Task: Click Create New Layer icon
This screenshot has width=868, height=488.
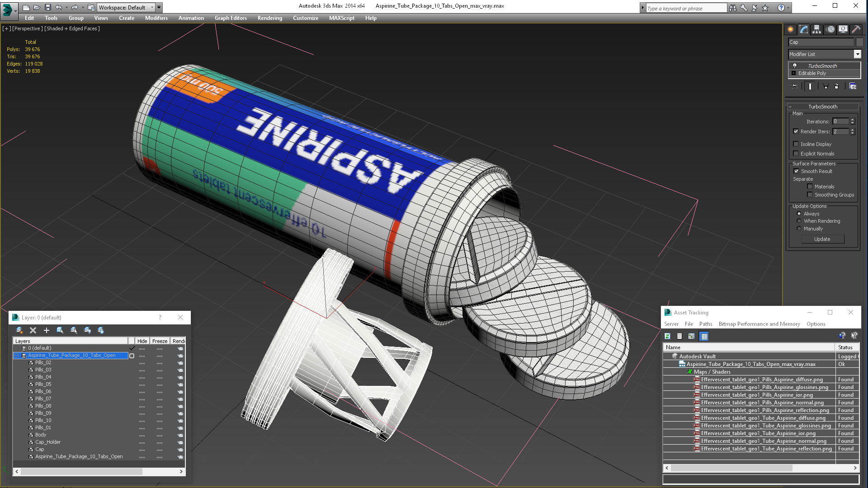Action: coord(19,330)
